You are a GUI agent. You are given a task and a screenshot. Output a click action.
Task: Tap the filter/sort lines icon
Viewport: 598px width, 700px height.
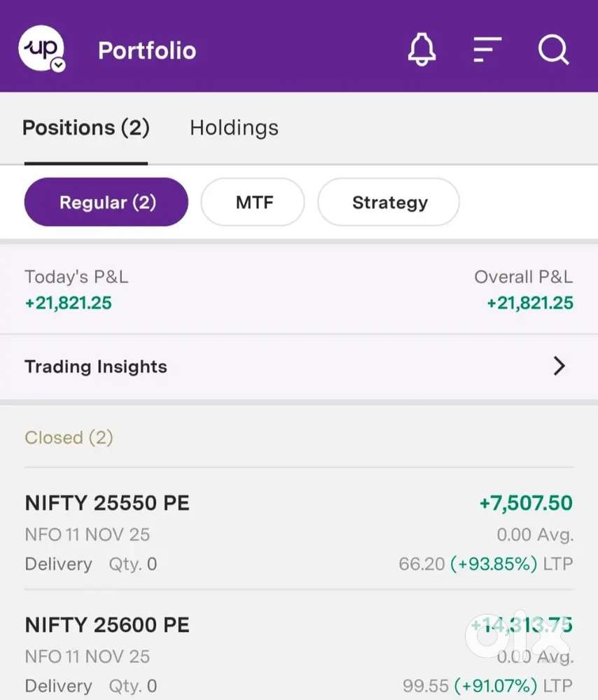487,50
